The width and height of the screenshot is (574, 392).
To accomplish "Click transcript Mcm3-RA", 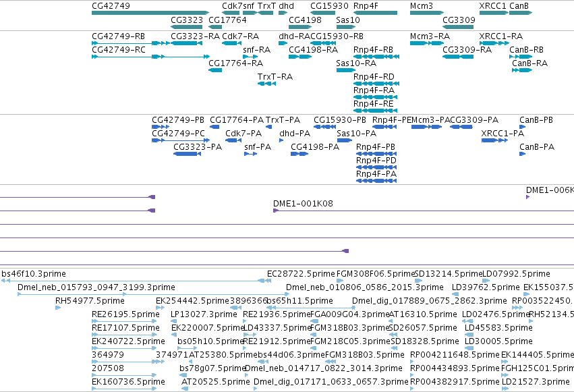I will (x=427, y=43).
